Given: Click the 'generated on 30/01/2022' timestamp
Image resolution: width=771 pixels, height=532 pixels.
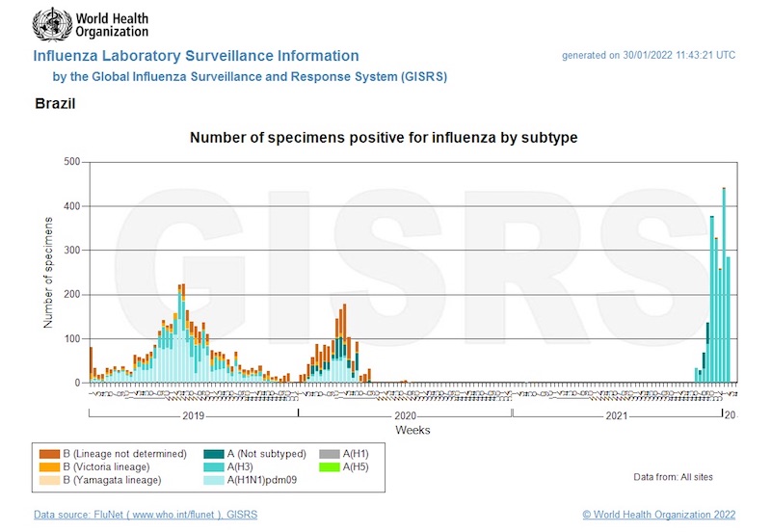Looking at the screenshot, I should pyautogui.click(x=649, y=55).
